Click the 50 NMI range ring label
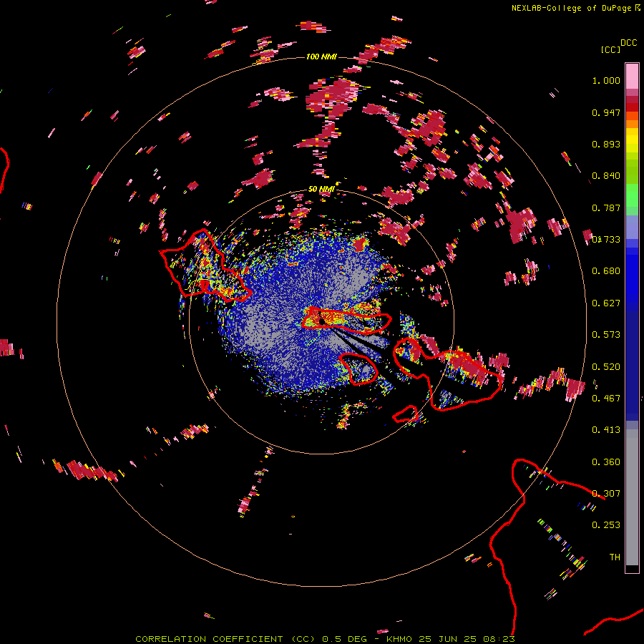644x644 pixels. (321, 189)
